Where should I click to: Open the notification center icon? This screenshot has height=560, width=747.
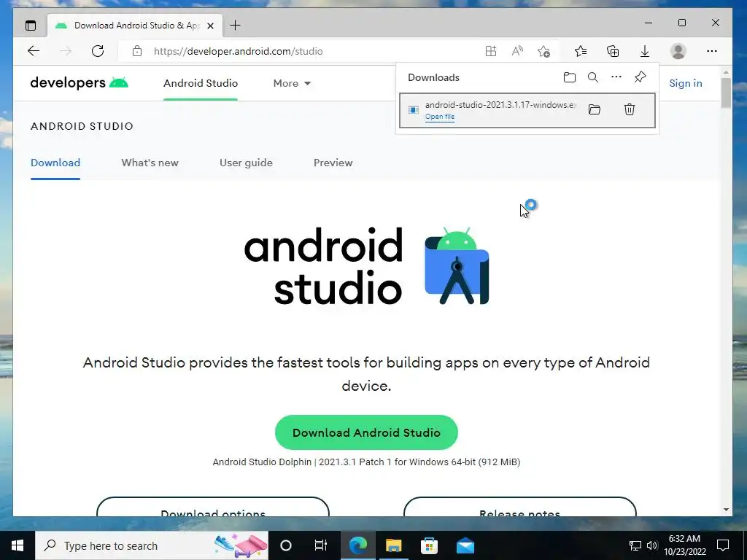coord(723,545)
